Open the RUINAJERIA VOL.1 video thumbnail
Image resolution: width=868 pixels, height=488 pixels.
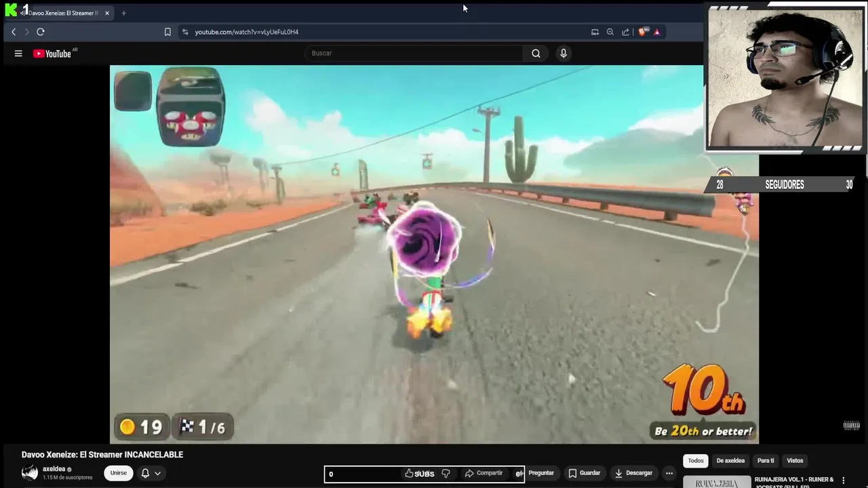[x=717, y=482]
